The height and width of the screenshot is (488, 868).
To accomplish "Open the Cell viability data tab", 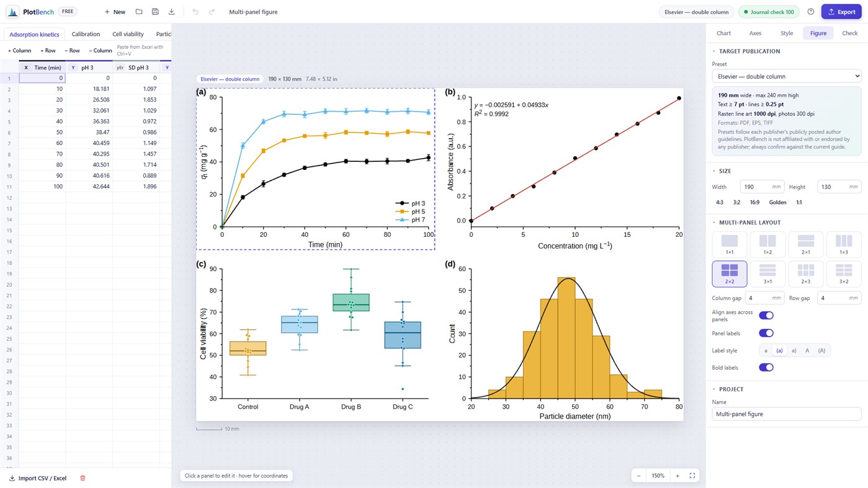I will click(128, 34).
